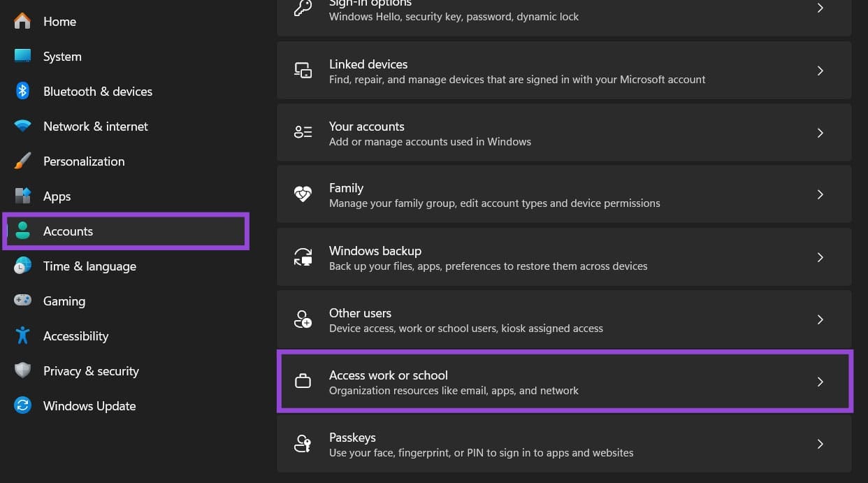868x483 pixels.
Task: Select the Bluetooth icon in the sidebar
Action: click(x=22, y=91)
